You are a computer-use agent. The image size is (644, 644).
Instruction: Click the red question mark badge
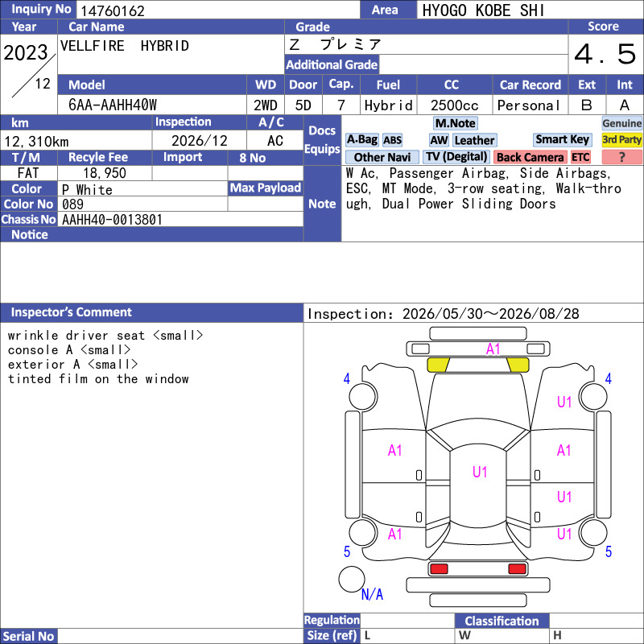pos(621,157)
